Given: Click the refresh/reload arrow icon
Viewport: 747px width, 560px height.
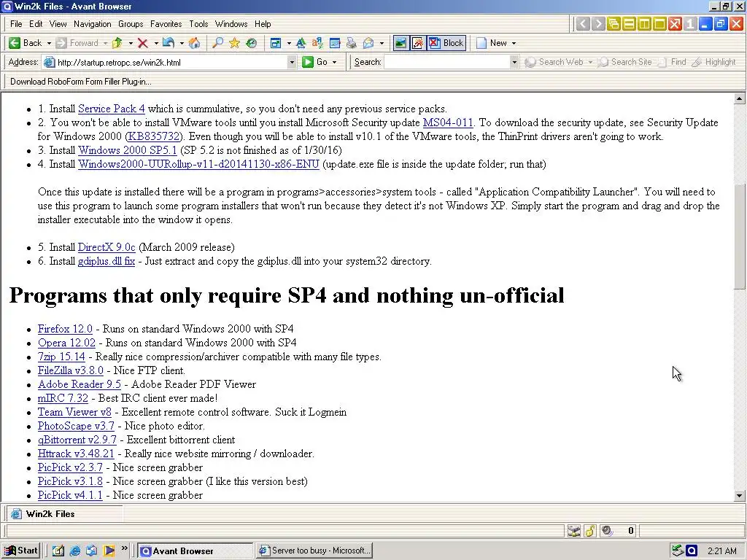Looking at the screenshot, I should [169, 43].
